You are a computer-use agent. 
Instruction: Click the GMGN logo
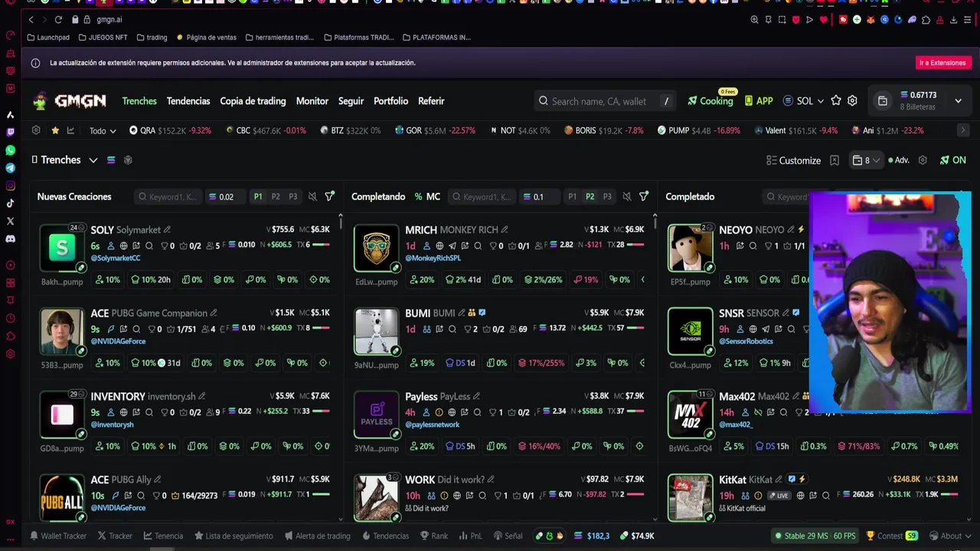pyautogui.click(x=70, y=101)
